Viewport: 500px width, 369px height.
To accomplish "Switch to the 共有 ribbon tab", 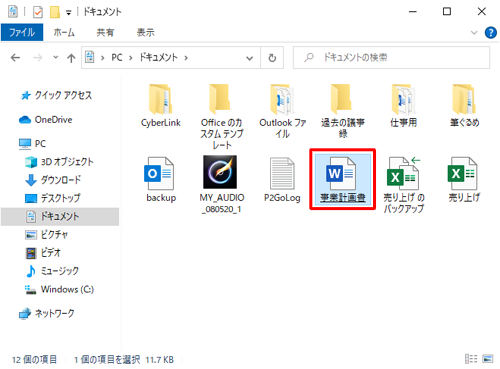I will (105, 32).
